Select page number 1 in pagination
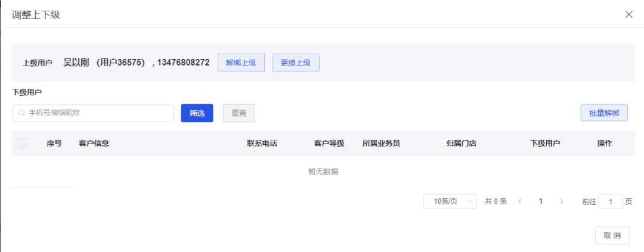 point(540,201)
